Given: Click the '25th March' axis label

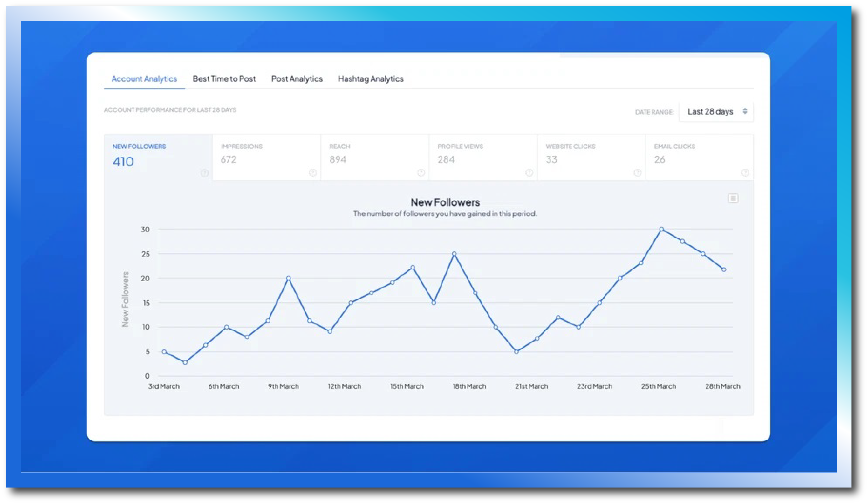Looking at the screenshot, I should [659, 386].
